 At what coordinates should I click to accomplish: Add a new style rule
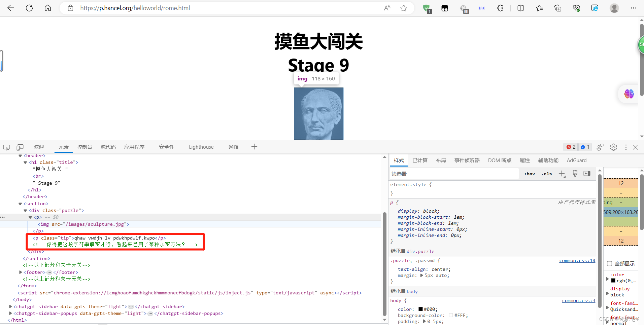point(562,174)
